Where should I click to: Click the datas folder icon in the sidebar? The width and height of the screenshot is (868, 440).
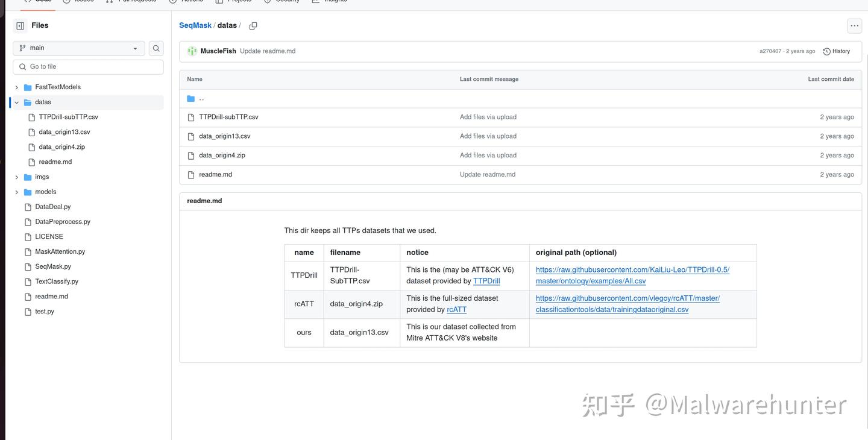(x=28, y=102)
